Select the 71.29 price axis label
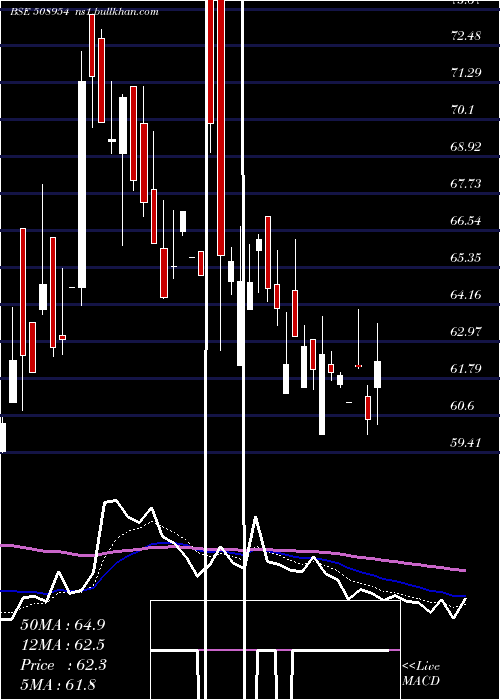 (x=466, y=72)
